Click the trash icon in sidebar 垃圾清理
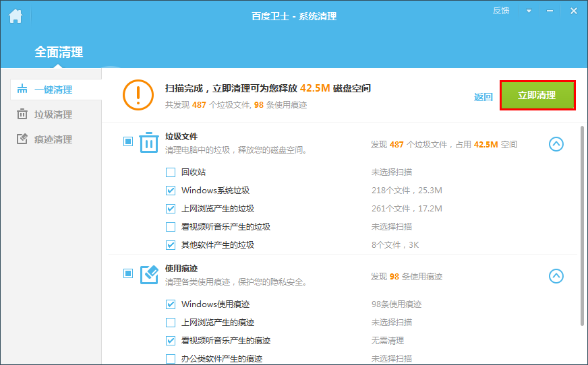588x365 pixels. 22,114
